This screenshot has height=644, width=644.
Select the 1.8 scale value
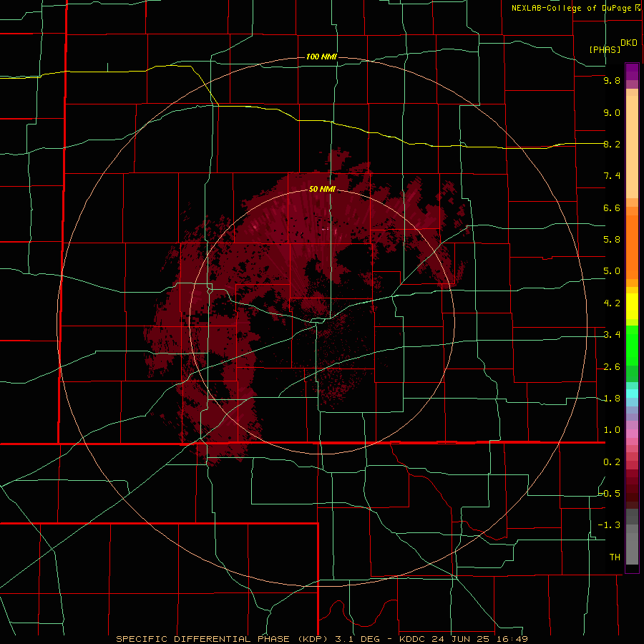pos(612,399)
